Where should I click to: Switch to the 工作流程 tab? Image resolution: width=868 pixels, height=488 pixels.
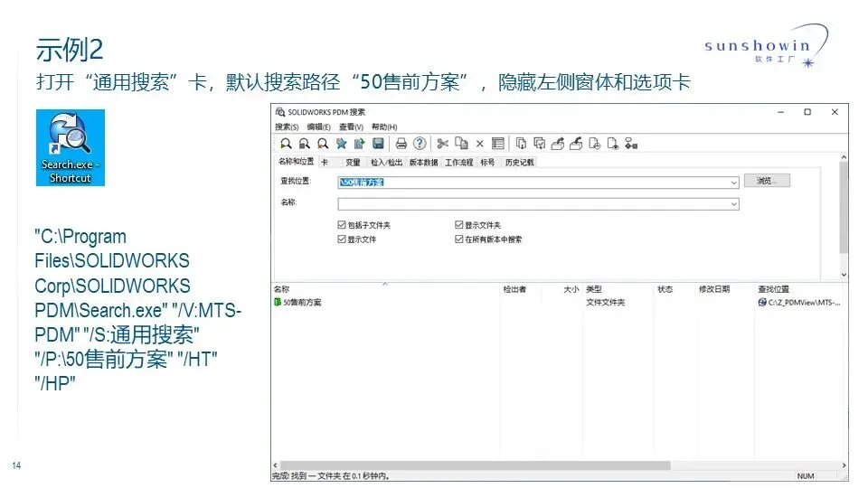tap(459, 162)
